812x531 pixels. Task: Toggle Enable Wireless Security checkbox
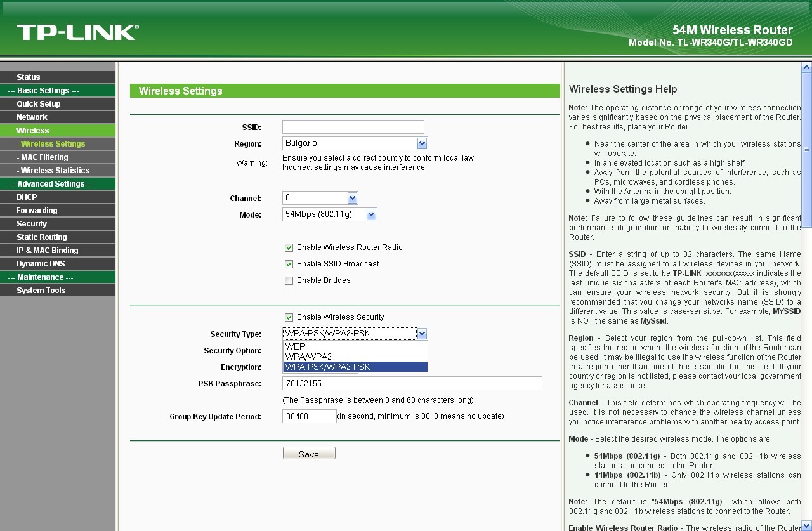pyautogui.click(x=289, y=317)
